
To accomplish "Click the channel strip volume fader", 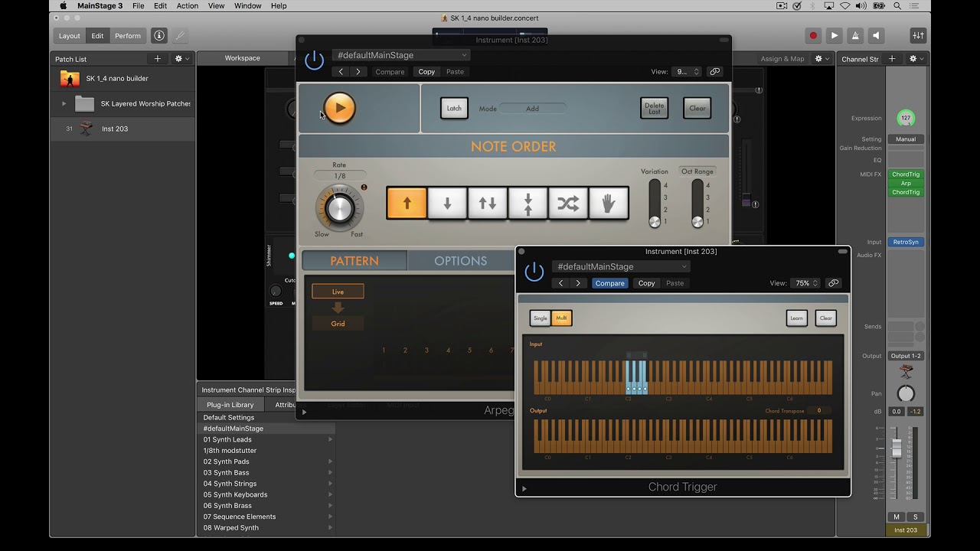I will 897,449.
